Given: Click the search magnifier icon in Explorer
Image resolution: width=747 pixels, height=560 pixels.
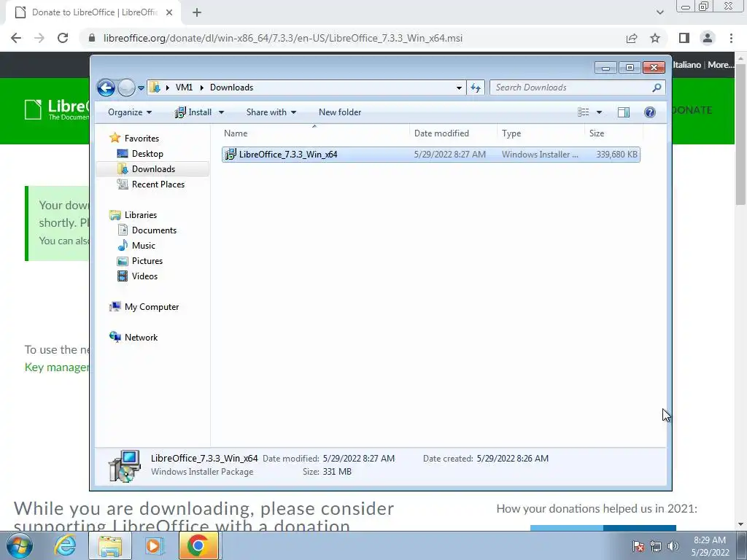Looking at the screenshot, I should pyautogui.click(x=657, y=87).
